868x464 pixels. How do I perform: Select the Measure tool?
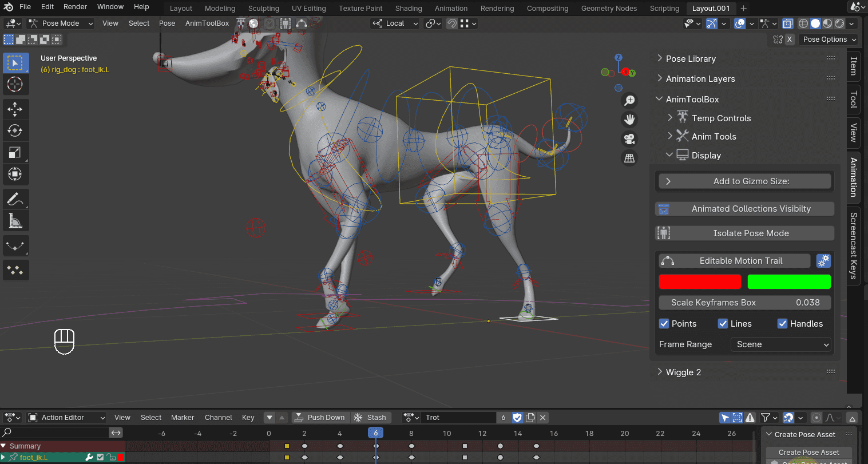pos(15,220)
